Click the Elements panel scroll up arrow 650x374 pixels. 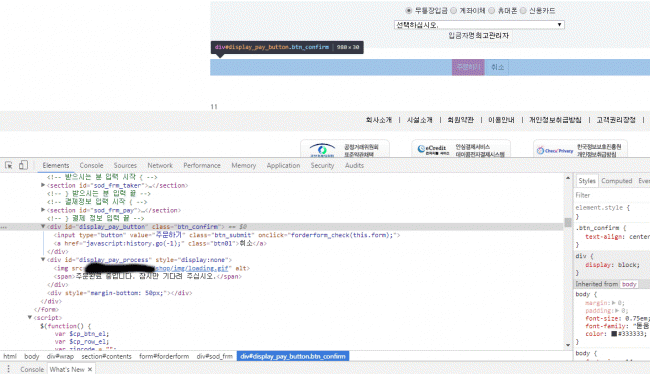pos(568,178)
